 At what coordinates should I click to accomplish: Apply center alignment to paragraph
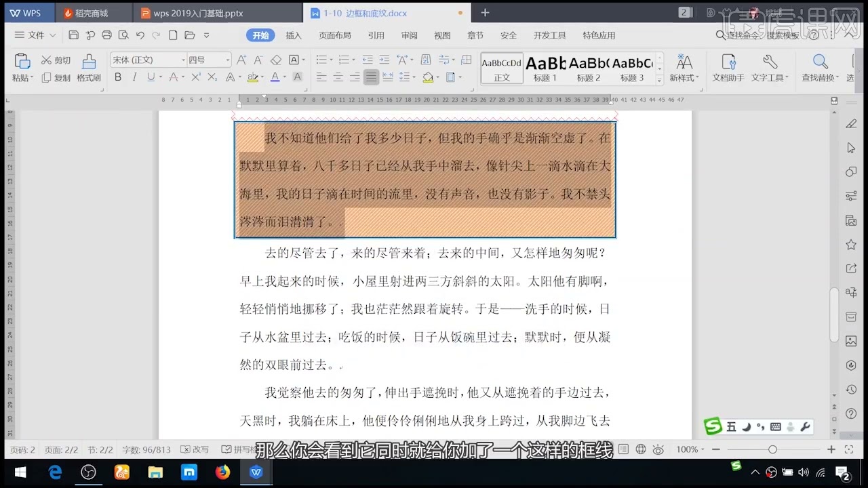coord(338,77)
